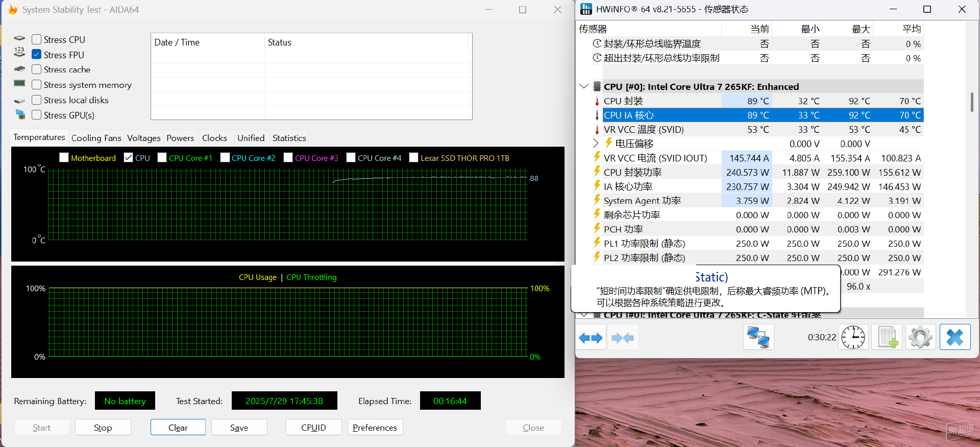Click the disk icon beside Stress local disks
Viewport: 980px width, 447px height.
coord(19,101)
